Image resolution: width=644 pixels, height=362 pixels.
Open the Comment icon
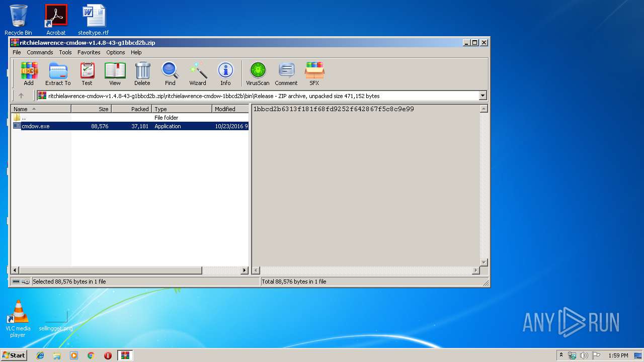tap(286, 73)
